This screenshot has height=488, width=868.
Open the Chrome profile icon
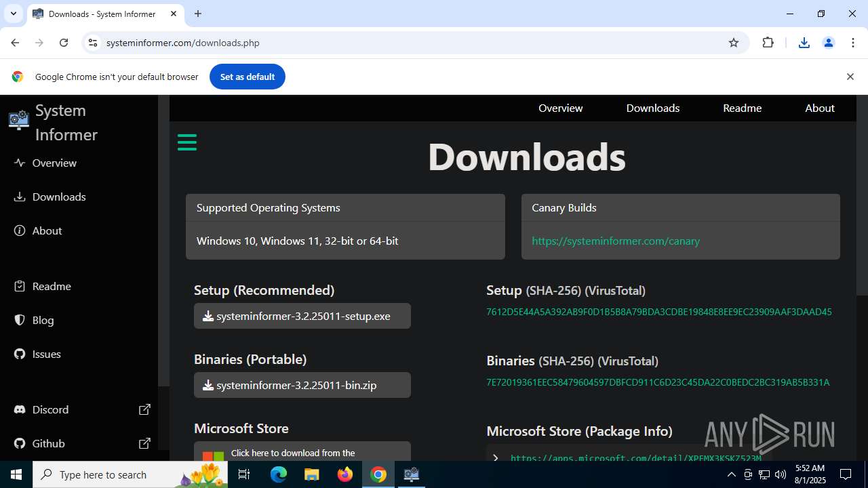[x=829, y=43]
